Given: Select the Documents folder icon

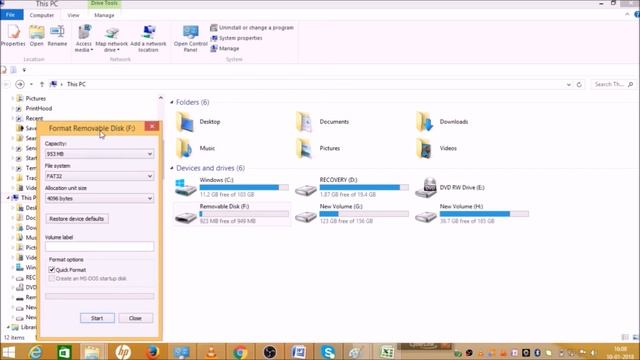Looking at the screenshot, I should pos(305,122).
